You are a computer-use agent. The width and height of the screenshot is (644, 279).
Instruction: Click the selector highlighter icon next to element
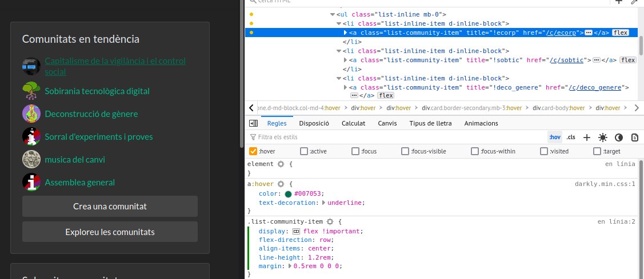pos(281,164)
